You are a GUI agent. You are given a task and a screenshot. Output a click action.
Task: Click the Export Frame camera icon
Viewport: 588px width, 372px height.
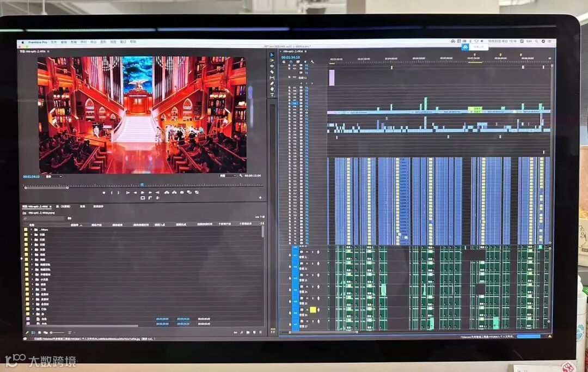point(182,192)
